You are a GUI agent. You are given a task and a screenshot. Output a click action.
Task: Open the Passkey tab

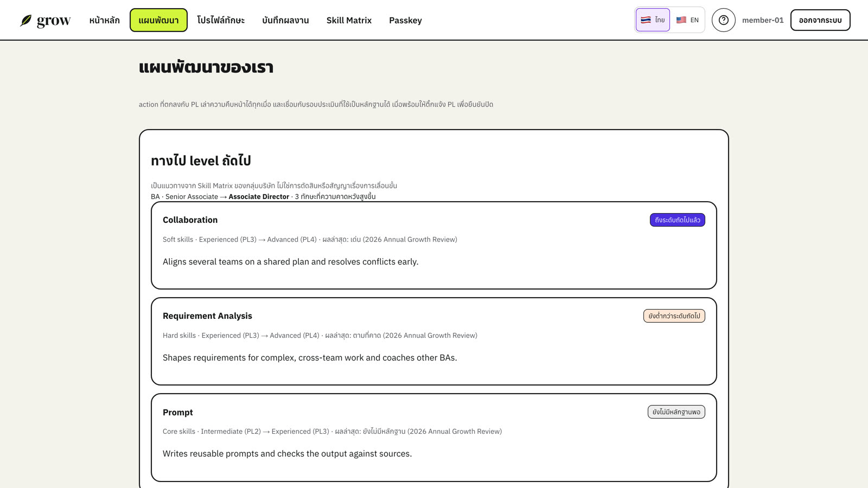405,20
